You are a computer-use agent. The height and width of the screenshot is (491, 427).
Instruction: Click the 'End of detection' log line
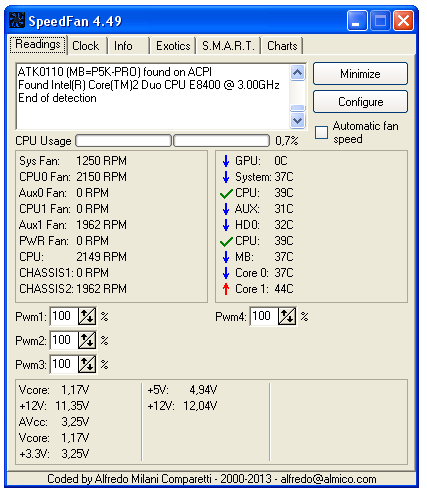pyautogui.click(x=57, y=98)
